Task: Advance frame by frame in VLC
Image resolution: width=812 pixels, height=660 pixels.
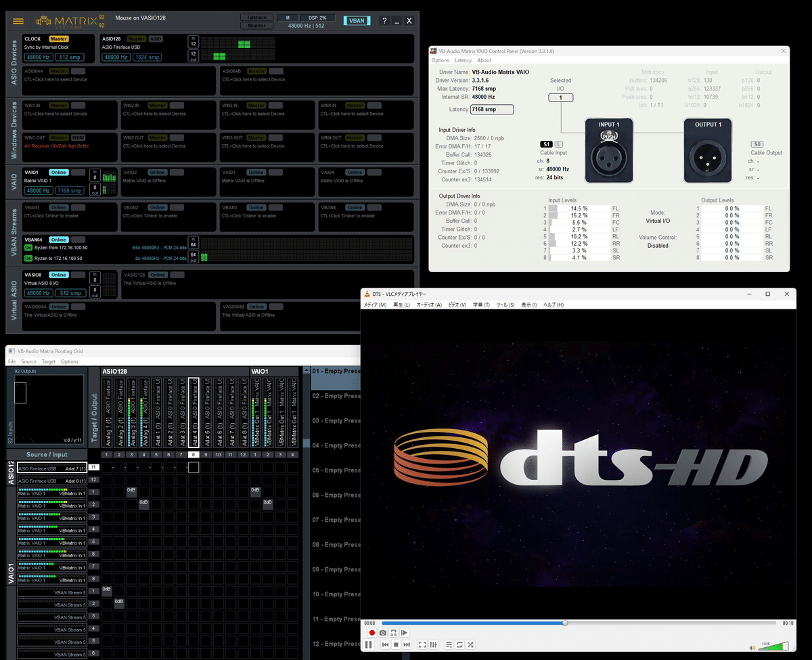Action: [404, 632]
